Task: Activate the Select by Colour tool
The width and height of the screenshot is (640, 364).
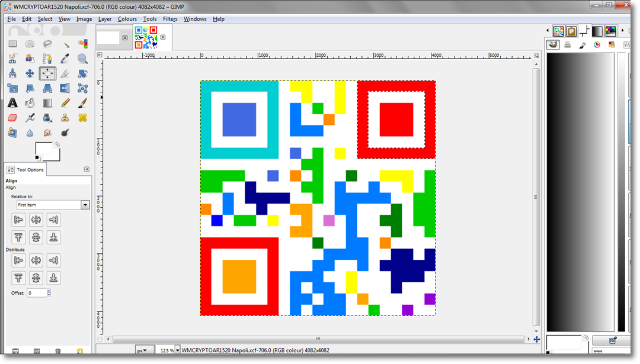Action: 82,44
